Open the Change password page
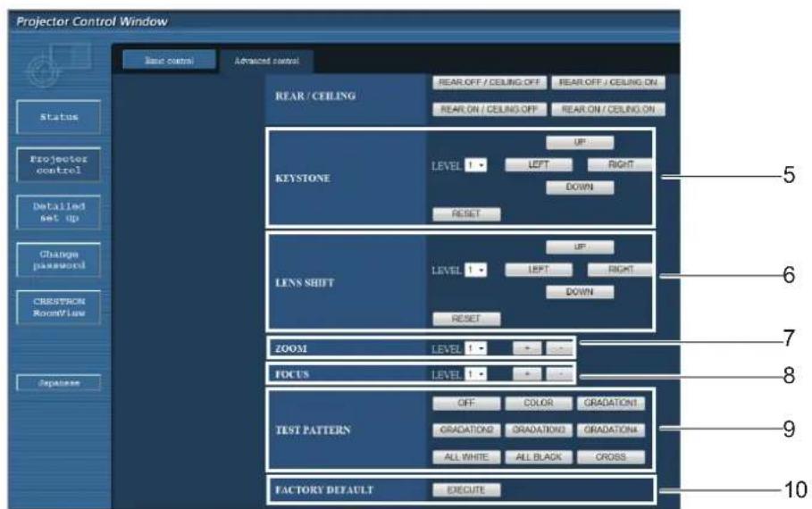This screenshot has width=812, height=509. [59, 260]
